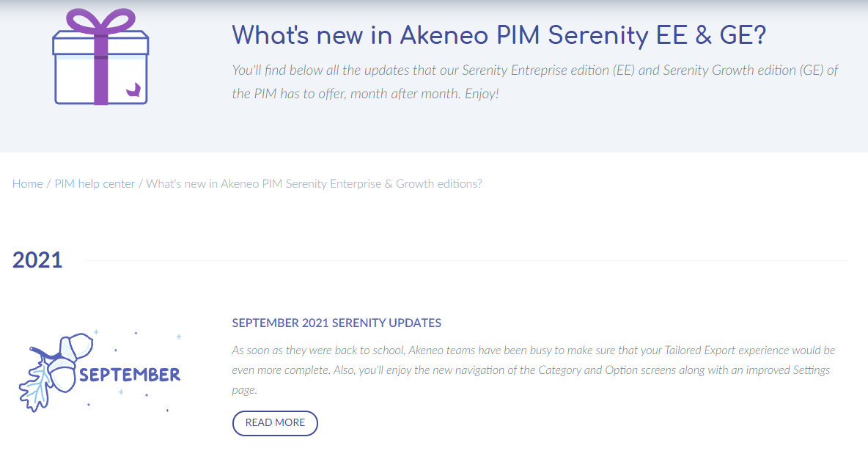Click the gift box icon in header
The width and height of the screenshot is (868, 459).
100,56
